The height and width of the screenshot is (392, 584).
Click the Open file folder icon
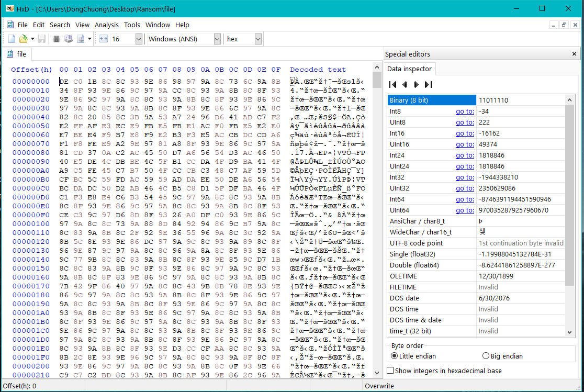click(x=24, y=39)
